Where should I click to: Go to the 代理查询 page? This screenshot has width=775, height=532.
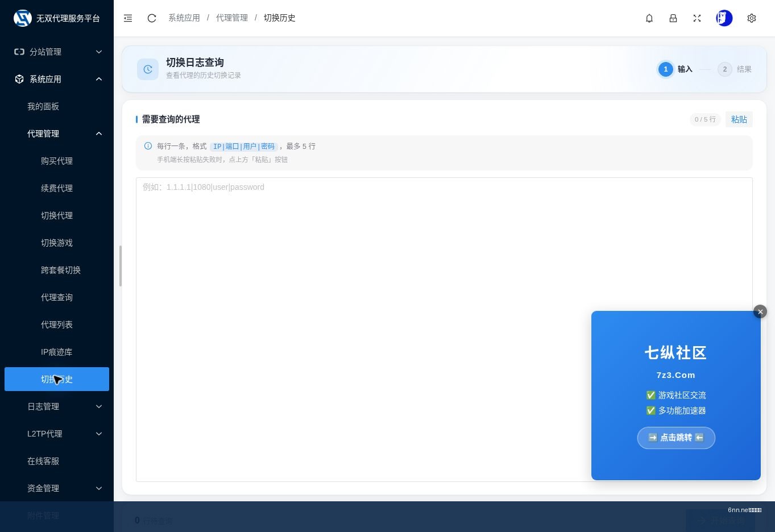(x=57, y=297)
